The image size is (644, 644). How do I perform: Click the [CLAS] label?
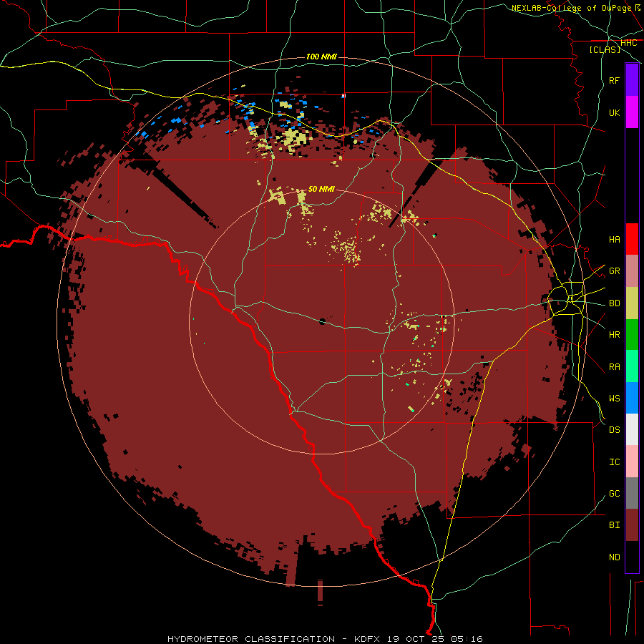(x=605, y=49)
